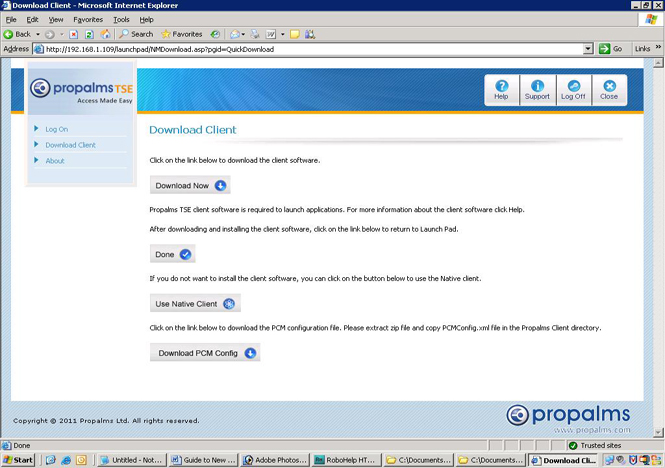Click the McAfee shield tray icon
Image resolution: width=665 pixels, height=468 pixels.
tap(633, 460)
